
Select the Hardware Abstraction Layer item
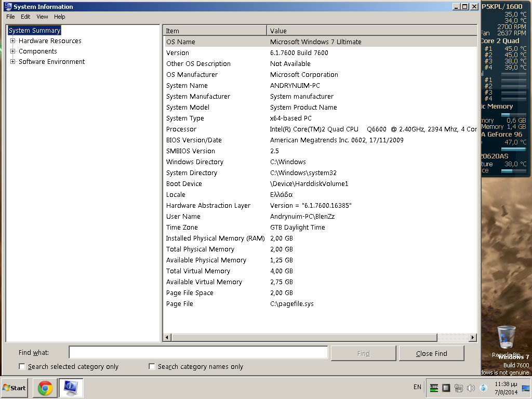(208, 205)
